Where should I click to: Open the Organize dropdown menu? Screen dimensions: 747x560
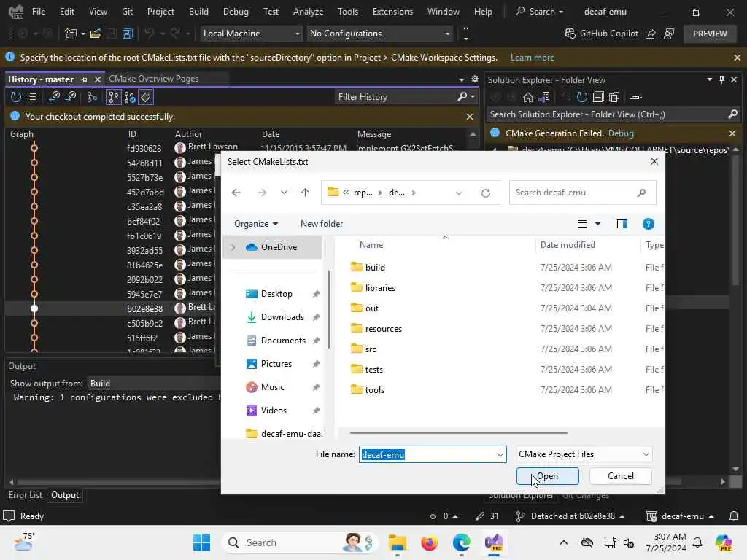point(256,224)
